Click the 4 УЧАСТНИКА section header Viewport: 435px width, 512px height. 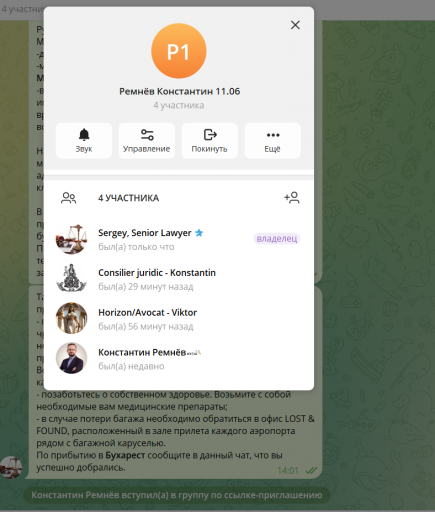click(128, 198)
